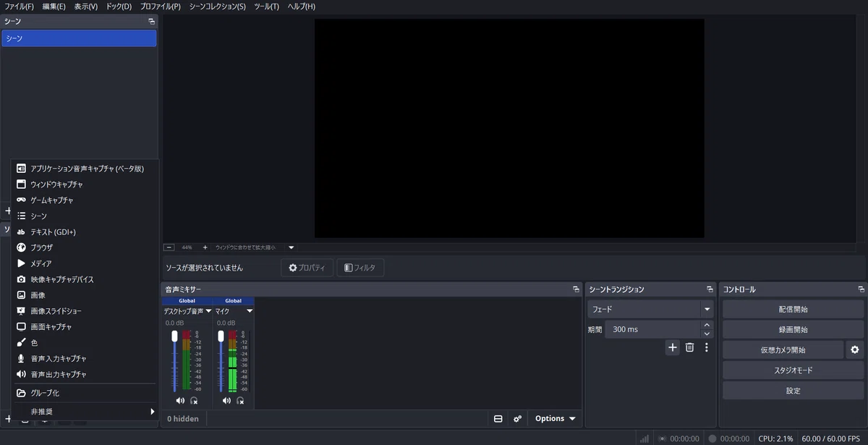This screenshot has height=445, width=868.
Task: Choose グループ化 from source menu
Action: [x=85, y=393]
